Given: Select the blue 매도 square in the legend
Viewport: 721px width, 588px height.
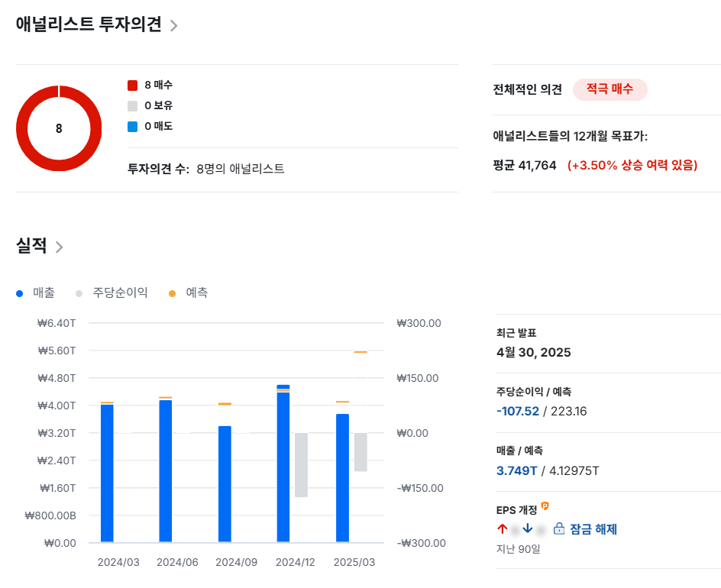Looking at the screenshot, I should [x=131, y=127].
